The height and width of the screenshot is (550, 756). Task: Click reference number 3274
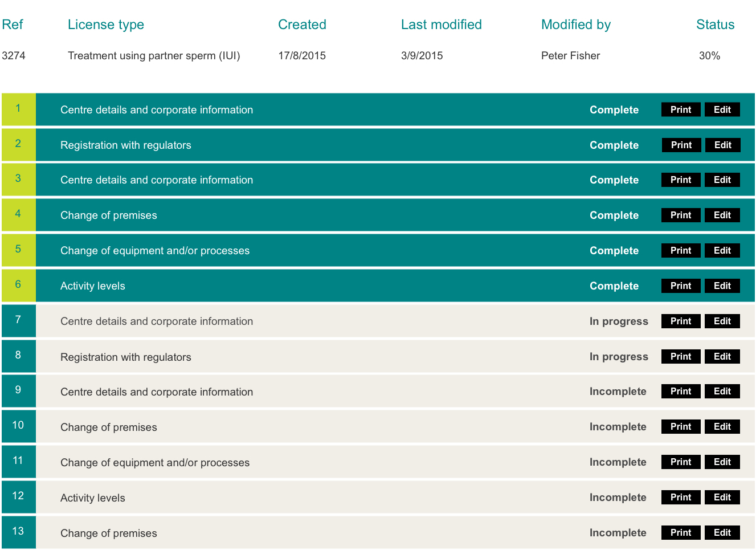14,56
